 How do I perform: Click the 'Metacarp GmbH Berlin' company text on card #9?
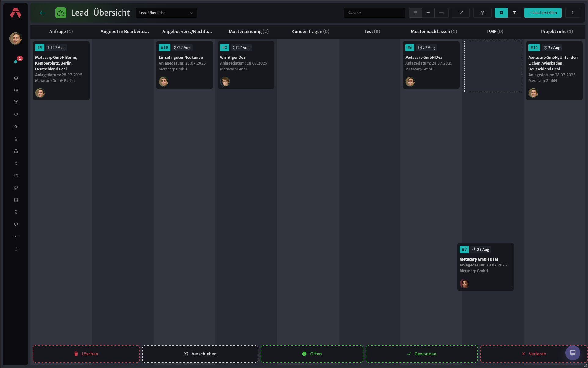tap(55, 81)
